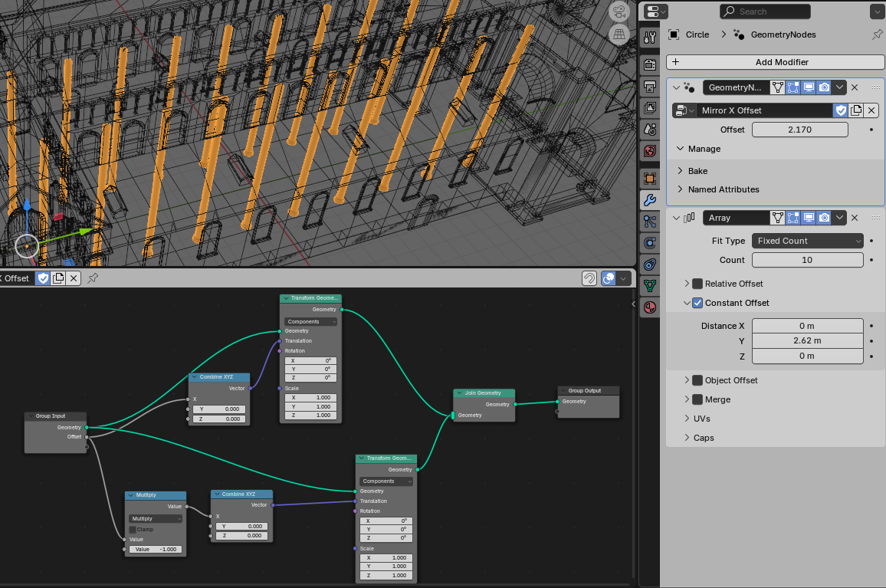Expand the Bake subpanel
The height and width of the screenshot is (588, 886).
point(697,171)
